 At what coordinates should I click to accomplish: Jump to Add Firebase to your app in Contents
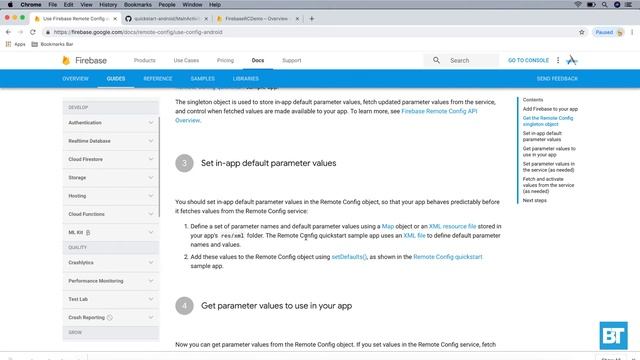point(550,109)
